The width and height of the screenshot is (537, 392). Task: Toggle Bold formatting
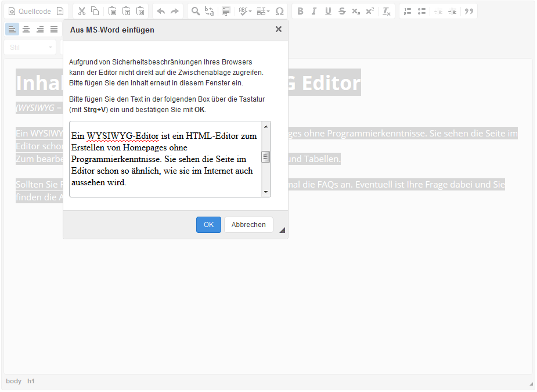(300, 11)
